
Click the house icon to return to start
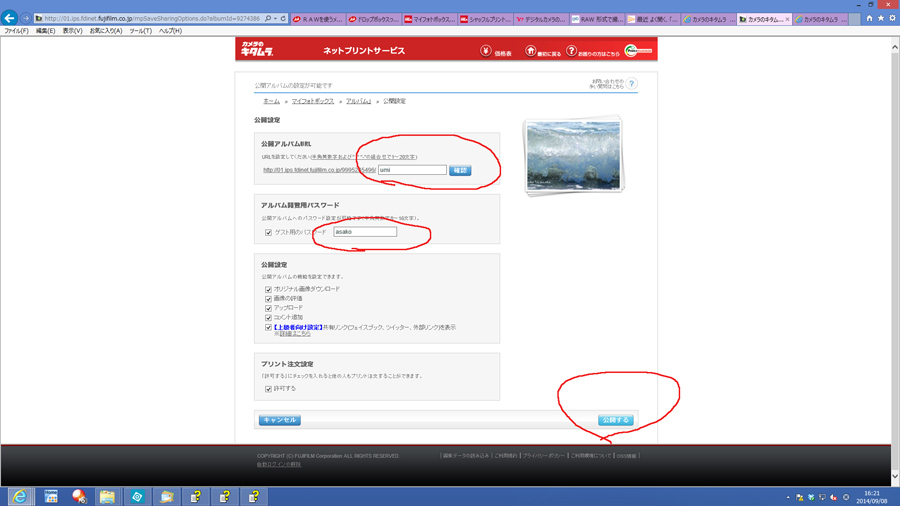531,50
